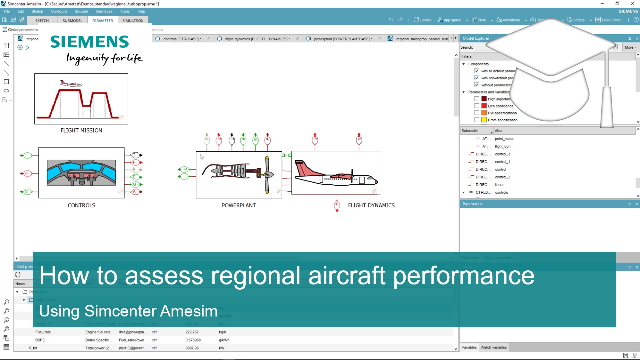Switch to the Watch variables tab
Screen dimensions: 640x360
tap(494, 347)
